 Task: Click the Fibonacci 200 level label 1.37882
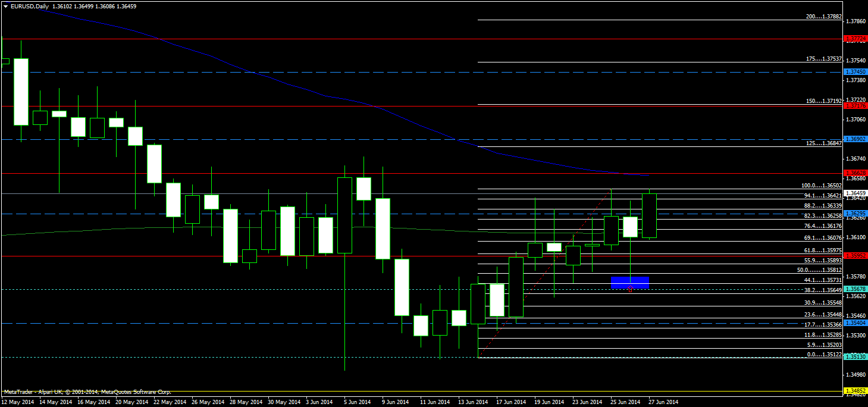click(x=823, y=17)
